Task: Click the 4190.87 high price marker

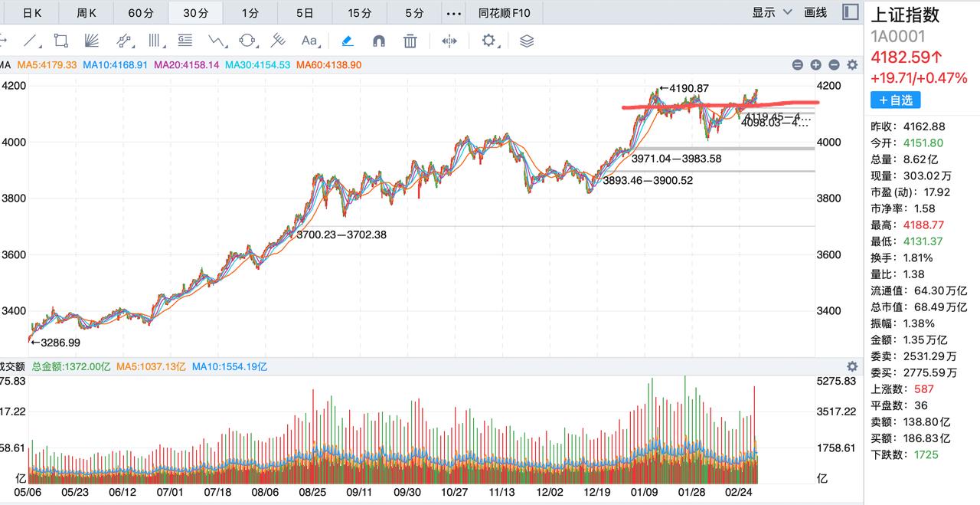Action: coord(684,89)
